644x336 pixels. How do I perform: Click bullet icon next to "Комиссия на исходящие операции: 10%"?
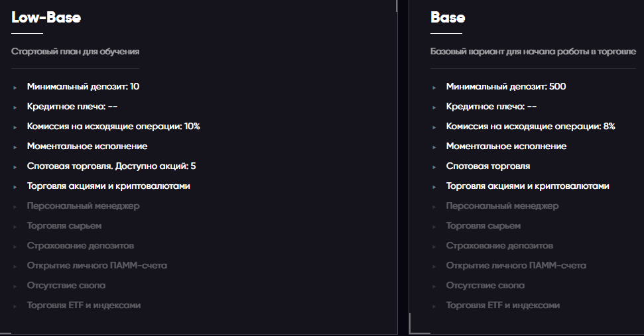point(15,127)
